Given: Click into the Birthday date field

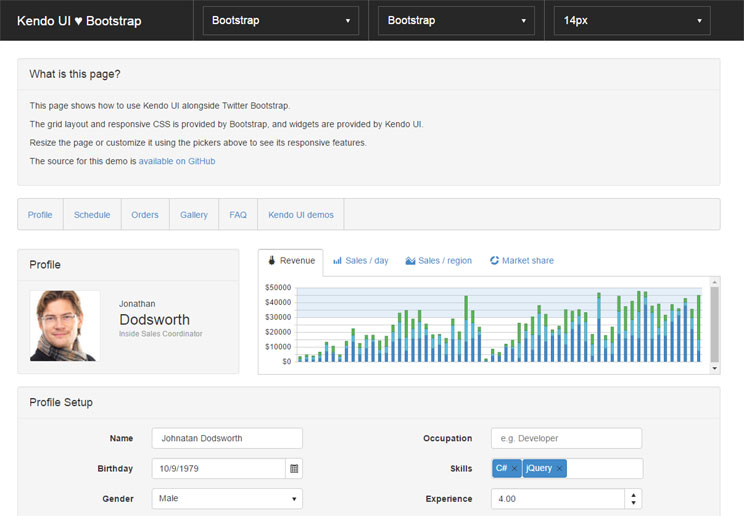Looking at the screenshot, I should pos(219,469).
